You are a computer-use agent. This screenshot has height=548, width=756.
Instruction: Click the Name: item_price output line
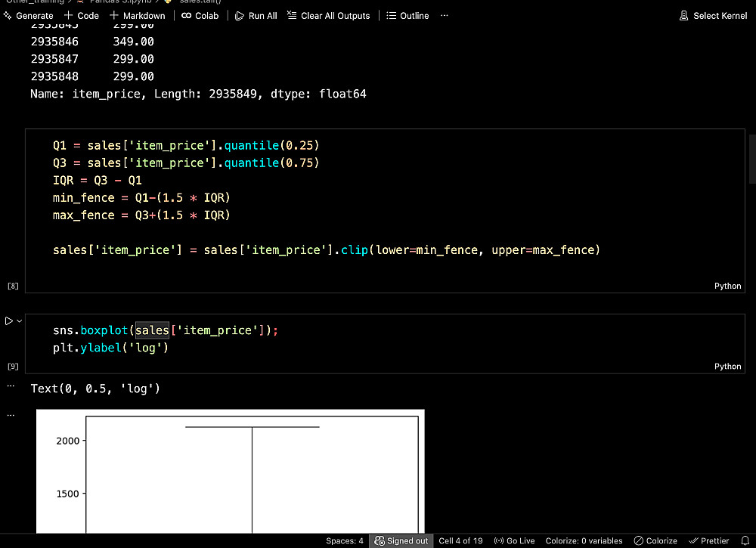(198, 94)
